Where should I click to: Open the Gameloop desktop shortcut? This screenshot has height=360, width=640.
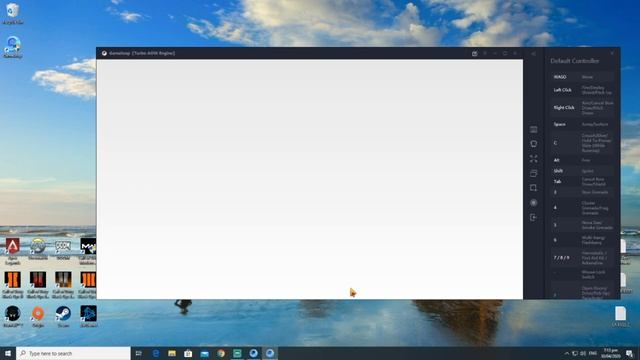point(13,47)
